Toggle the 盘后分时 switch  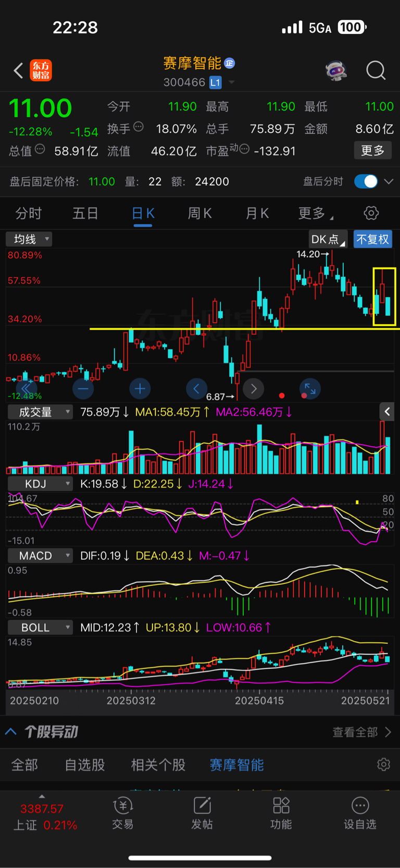(366, 181)
